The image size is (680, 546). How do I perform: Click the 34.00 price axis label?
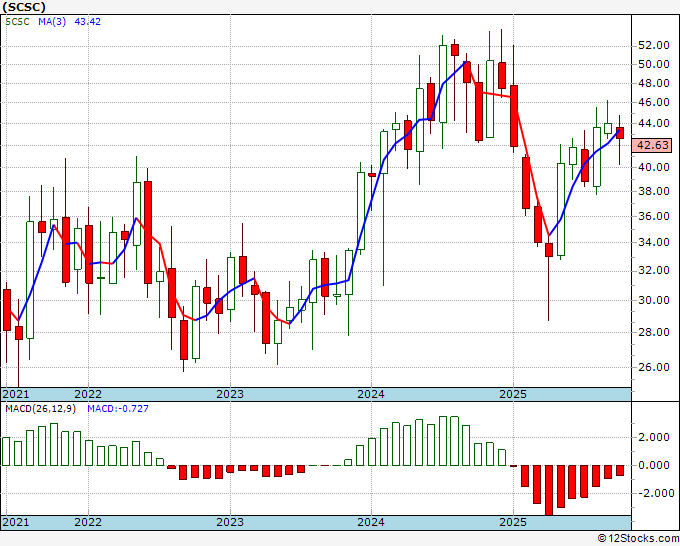coord(654,242)
